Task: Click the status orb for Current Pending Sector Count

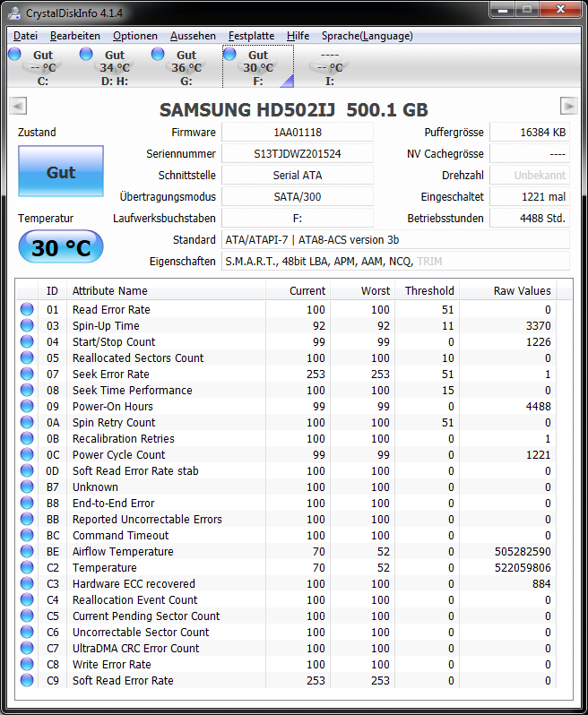Action: (x=27, y=616)
